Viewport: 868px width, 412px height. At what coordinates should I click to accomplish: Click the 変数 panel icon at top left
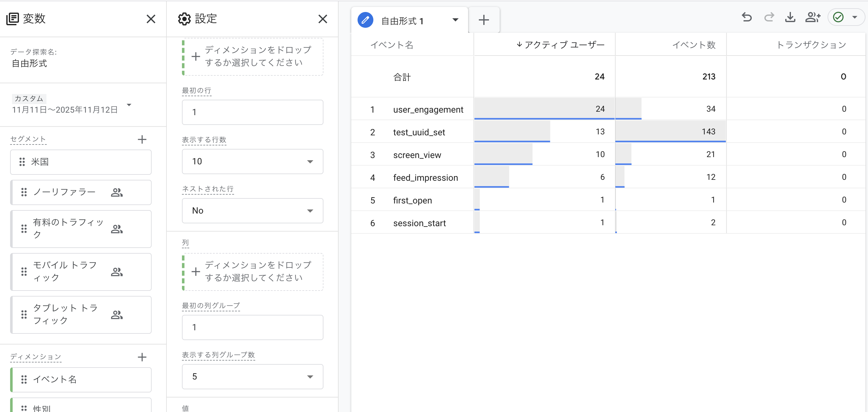(x=12, y=19)
